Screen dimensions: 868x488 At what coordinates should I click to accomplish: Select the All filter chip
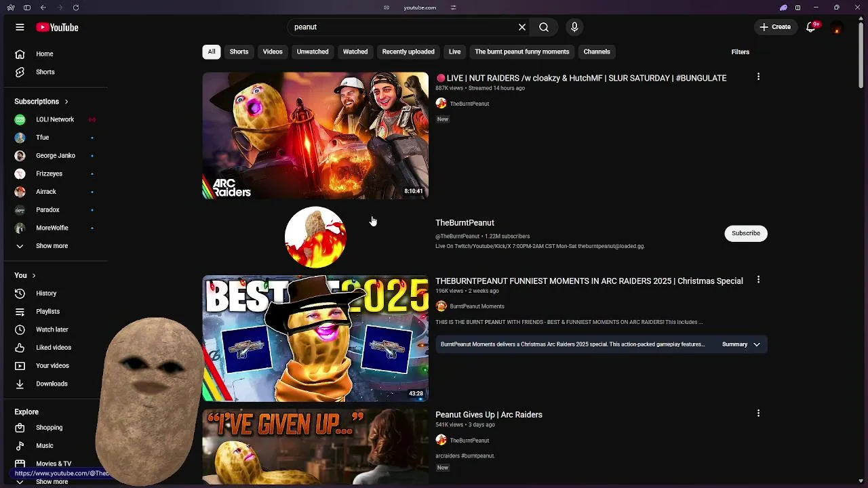click(212, 52)
